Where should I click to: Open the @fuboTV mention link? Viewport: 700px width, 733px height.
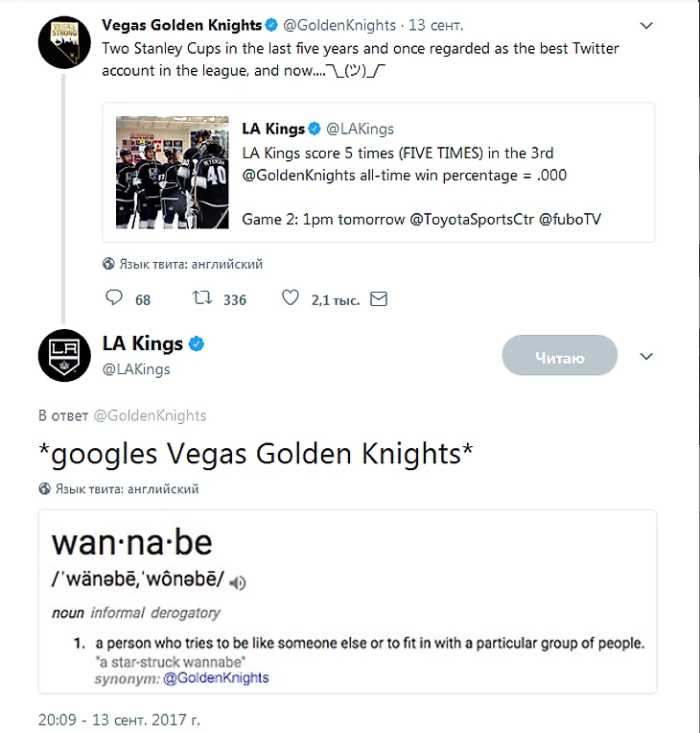click(571, 220)
